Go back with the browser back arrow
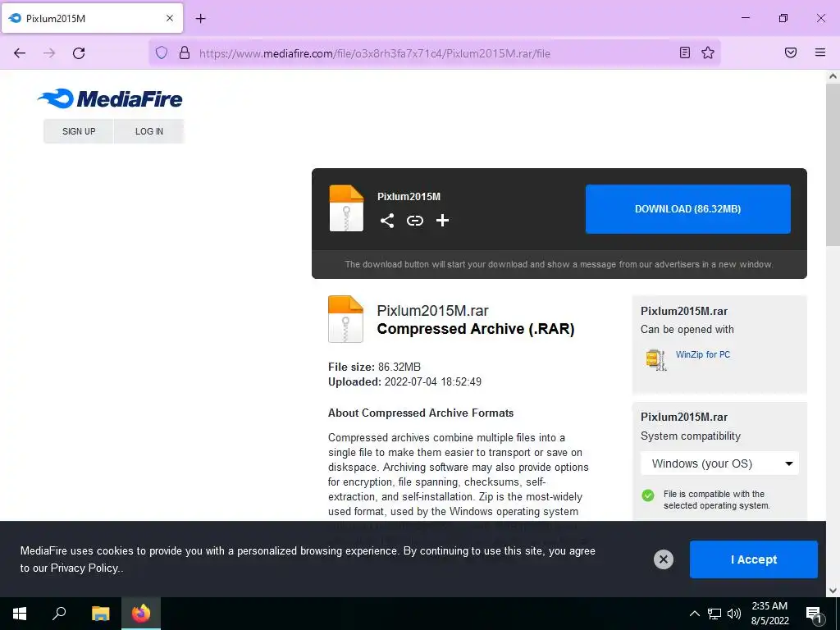 [x=20, y=53]
